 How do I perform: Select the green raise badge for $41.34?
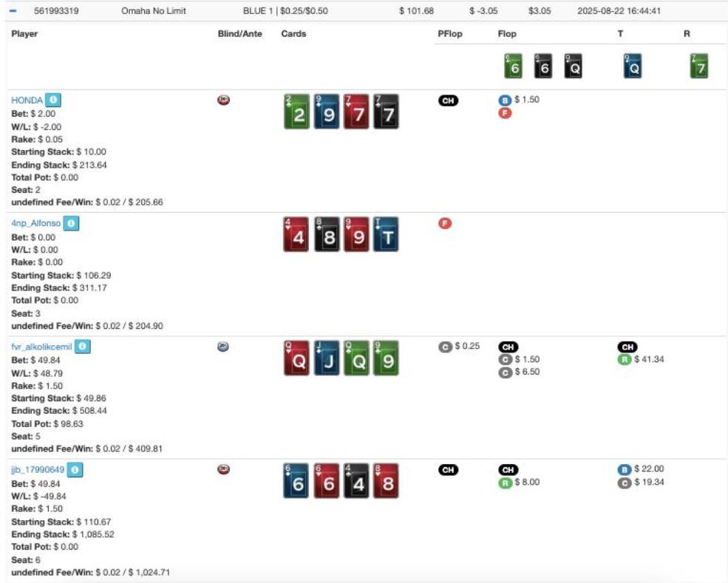[x=625, y=359]
